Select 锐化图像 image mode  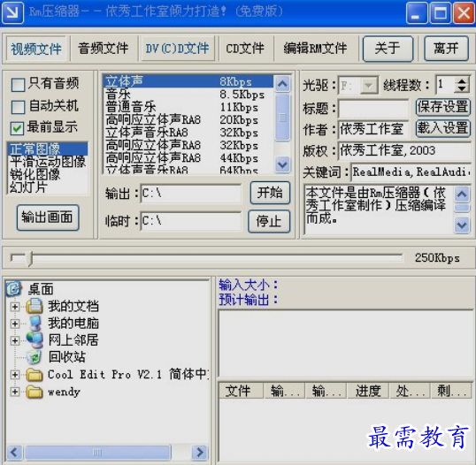click(x=48, y=174)
